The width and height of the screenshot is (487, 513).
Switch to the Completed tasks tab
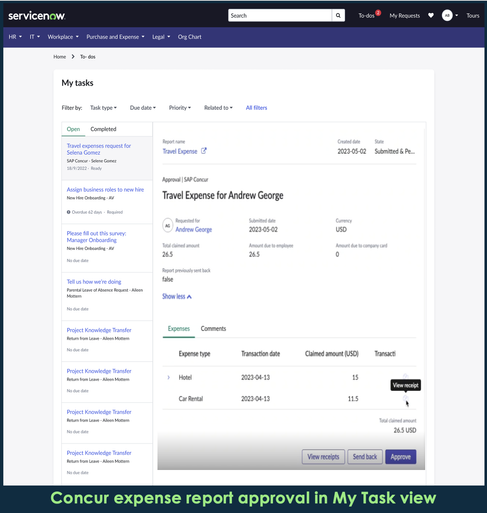(x=103, y=129)
